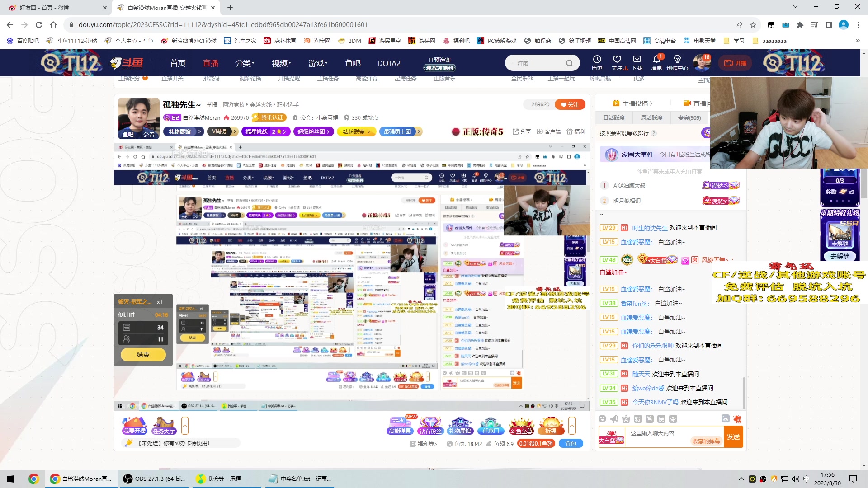Show more bookmarks chevron in bookmarks bar
The width and height of the screenshot is (868, 488).
(x=858, y=41)
